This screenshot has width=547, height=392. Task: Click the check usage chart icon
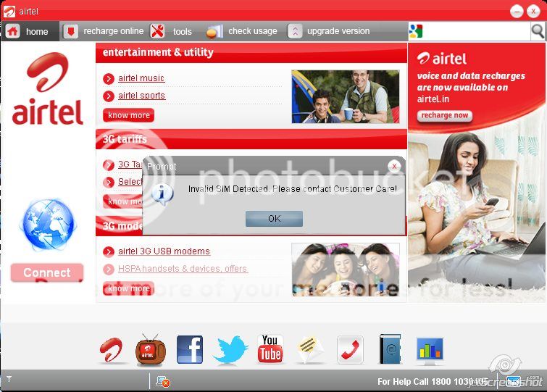[x=214, y=31]
